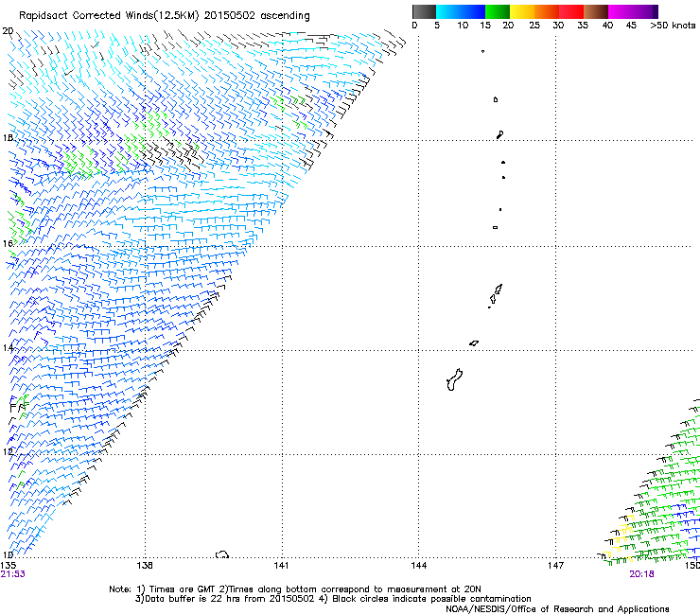Click the Rapidscat Corrected Winds title text
The width and height of the screenshot is (700, 615).
(x=165, y=15)
